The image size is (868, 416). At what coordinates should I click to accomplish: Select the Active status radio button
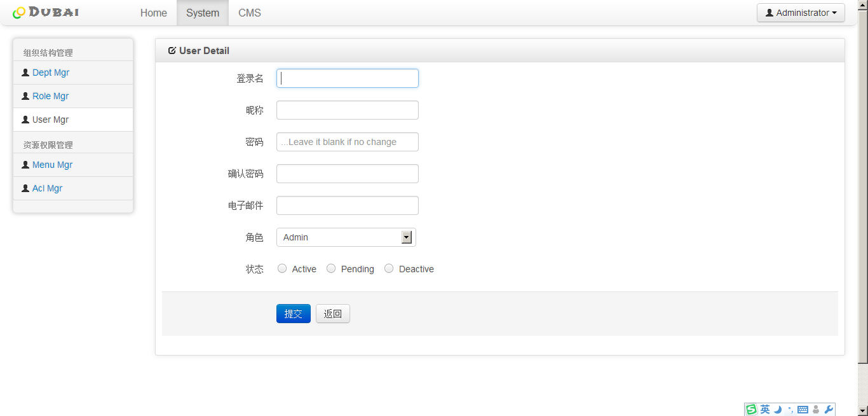tap(282, 268)
